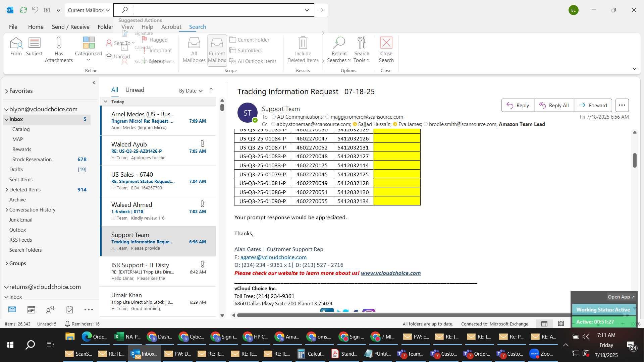Filter search by From sender
644x362 pixels.
click(16, 46)
